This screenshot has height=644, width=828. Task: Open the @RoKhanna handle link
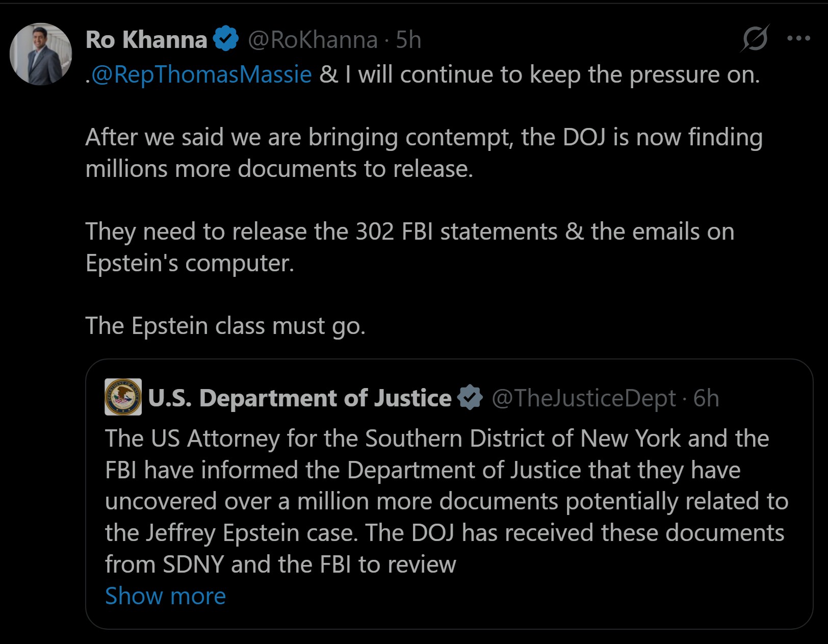[313, 40]
